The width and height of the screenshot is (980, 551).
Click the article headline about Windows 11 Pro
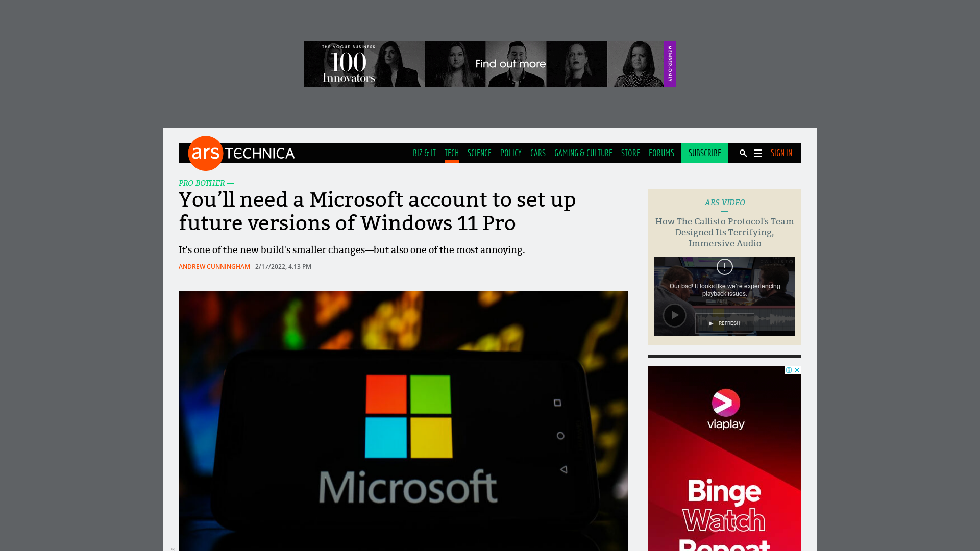pyautogui.click(x=377, y=211)
